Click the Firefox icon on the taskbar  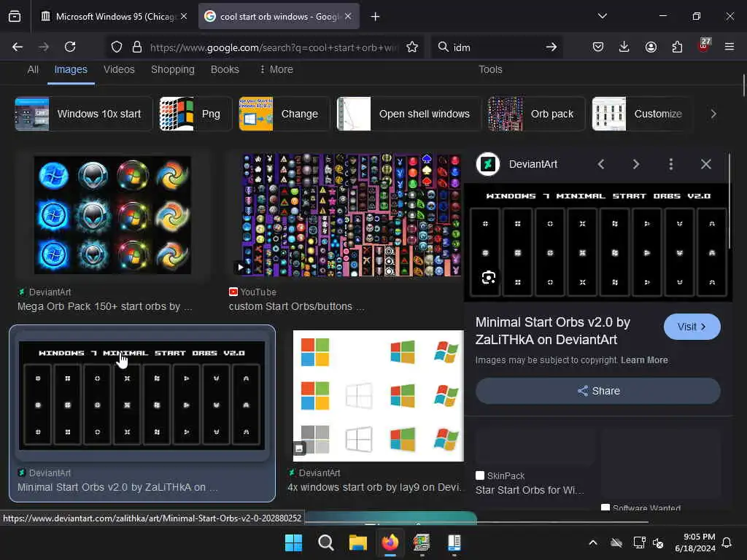[390, 542]
